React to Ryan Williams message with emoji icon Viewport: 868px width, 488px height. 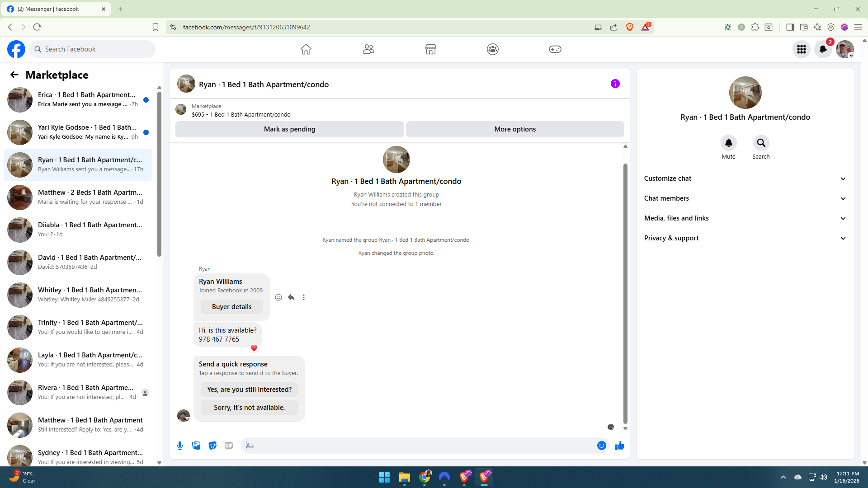click(278, 297)
